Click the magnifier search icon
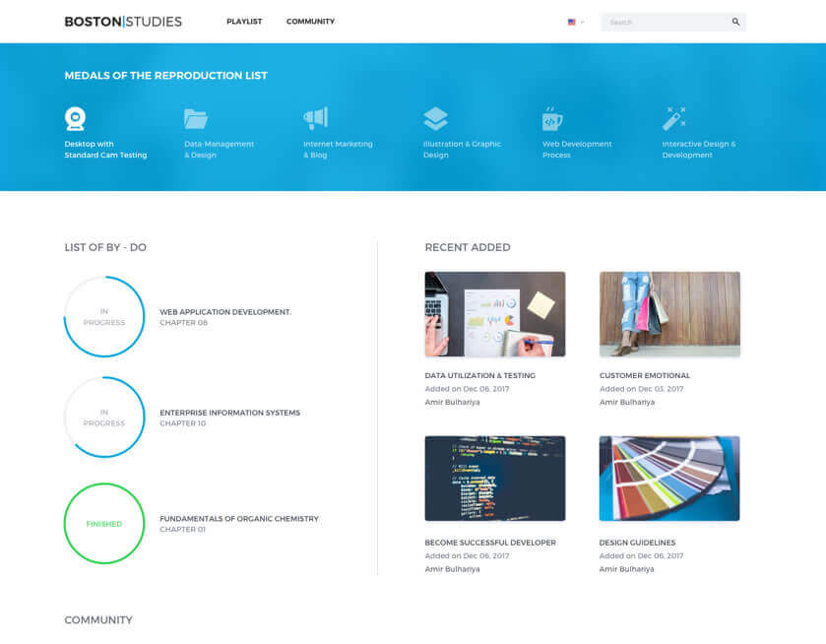Screen dimensions: 826x644 (x=736, y=22)
